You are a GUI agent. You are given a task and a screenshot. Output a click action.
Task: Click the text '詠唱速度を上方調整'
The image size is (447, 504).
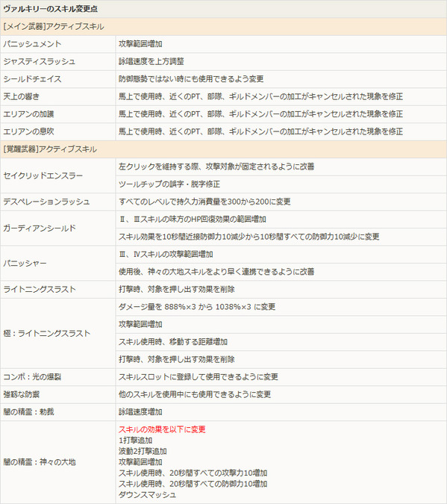(151, 61)
